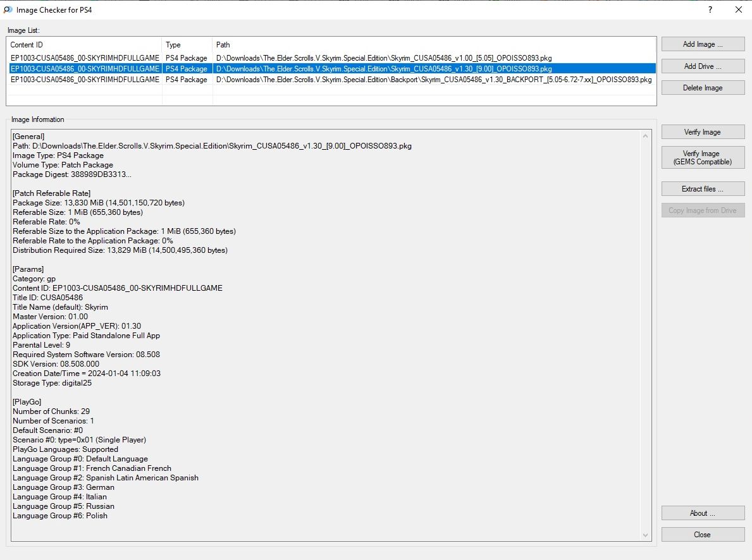Click the [General] section heading
The image size is (752, 560).
coord(28,137)
